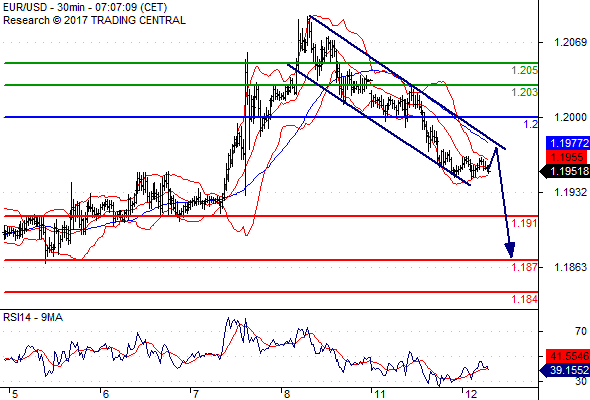Viewport: 590px width, 400px height.
Task: Click the green 1.203 resistance label
Action: coord(524,92)
